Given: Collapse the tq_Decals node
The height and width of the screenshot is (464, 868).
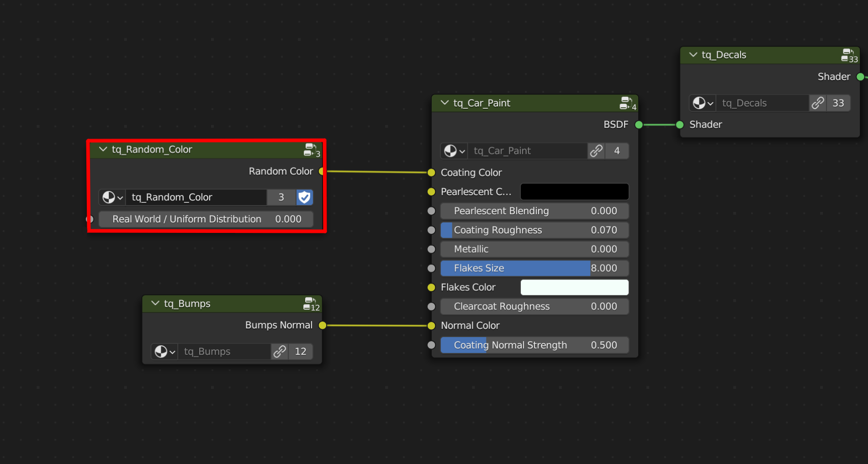Looking at the screenshot, I should point(693,55).
